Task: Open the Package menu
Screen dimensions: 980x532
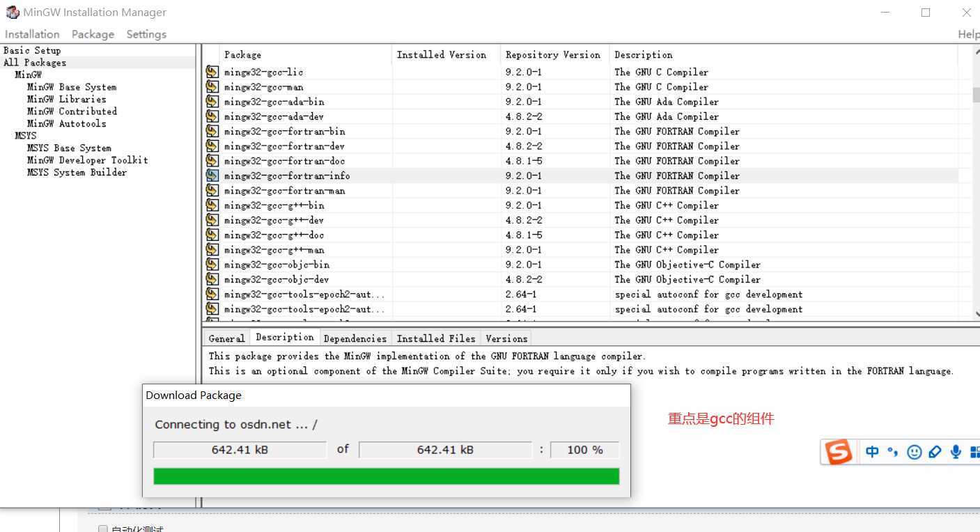Action: [x=93, y=34]
